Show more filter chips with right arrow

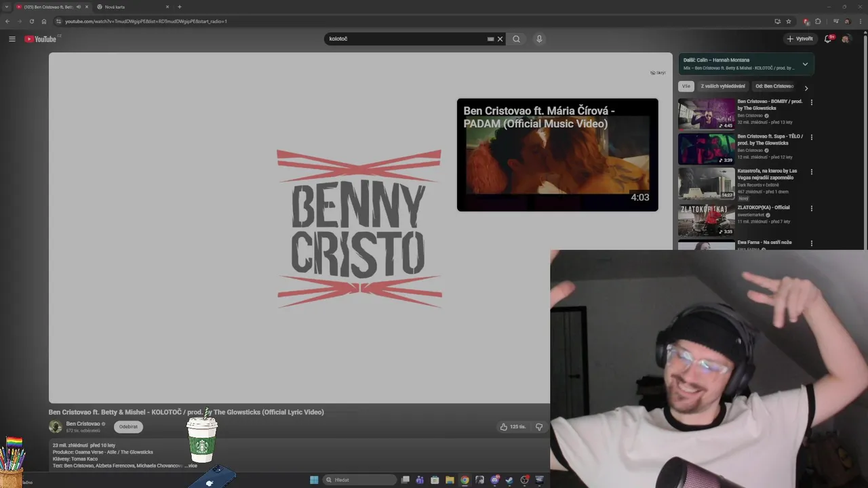click(806, 87)
